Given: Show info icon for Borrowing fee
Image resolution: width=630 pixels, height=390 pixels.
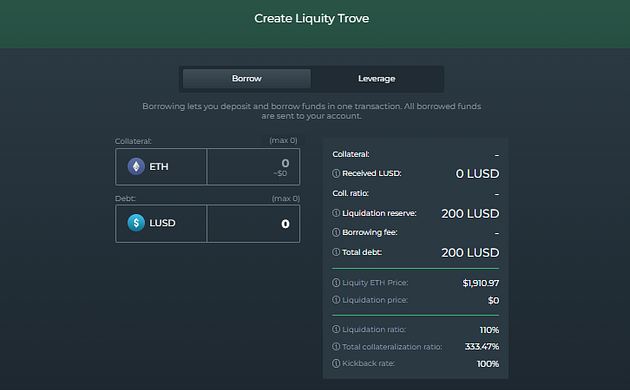Looking at the screenshot, I should tap(336, 232).
